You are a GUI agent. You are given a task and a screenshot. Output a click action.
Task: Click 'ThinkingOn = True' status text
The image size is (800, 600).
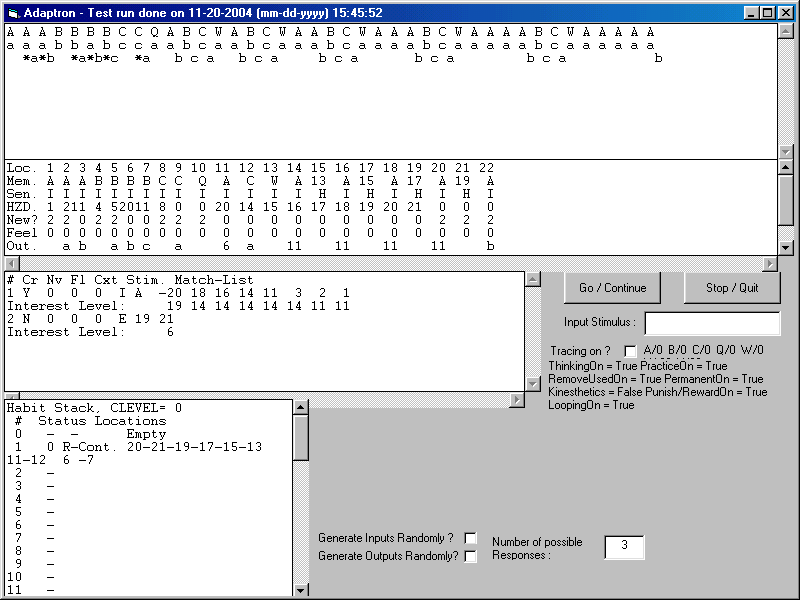tap(592, 366)
